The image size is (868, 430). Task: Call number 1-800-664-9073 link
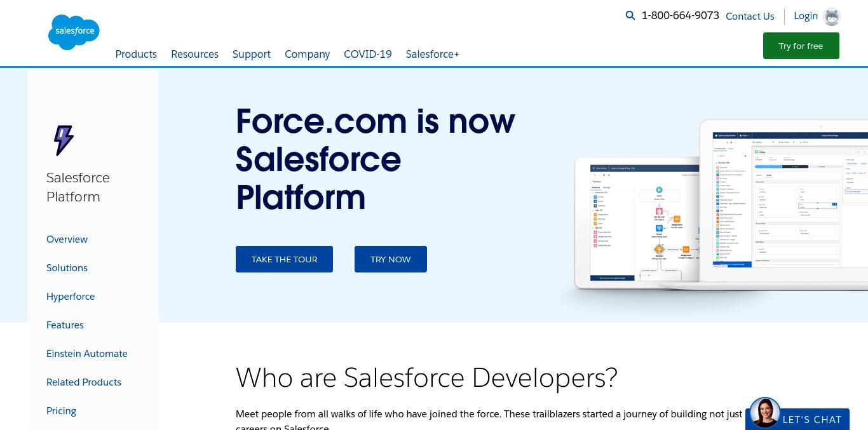(681, 15)
